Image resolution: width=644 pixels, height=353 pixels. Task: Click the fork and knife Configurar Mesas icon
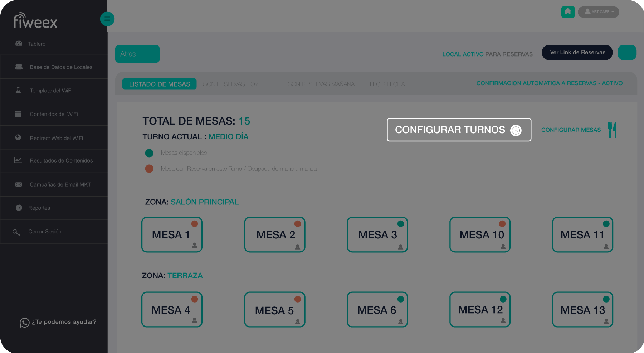(612, 130)
